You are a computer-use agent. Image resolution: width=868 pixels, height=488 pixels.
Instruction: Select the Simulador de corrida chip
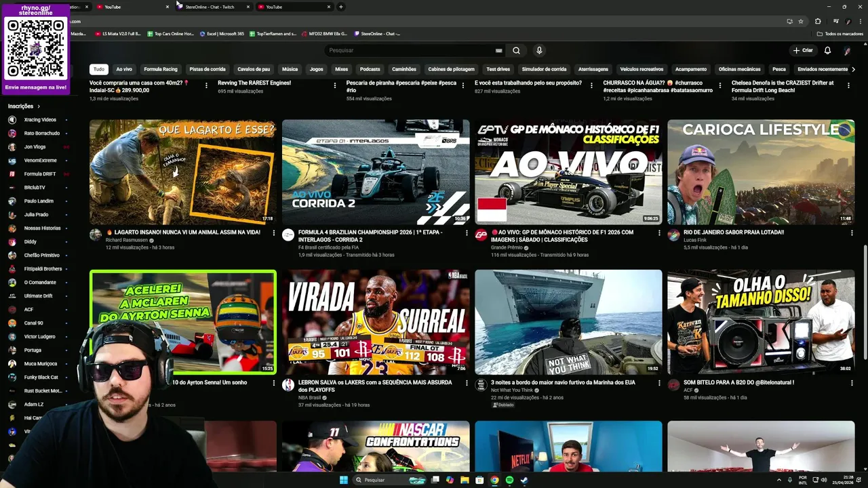tap(544, 69)
